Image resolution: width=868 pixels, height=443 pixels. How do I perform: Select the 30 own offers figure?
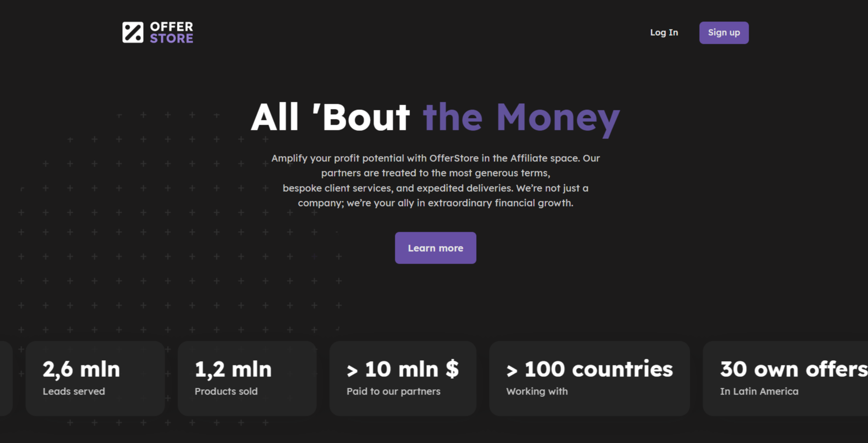point(793,369)
